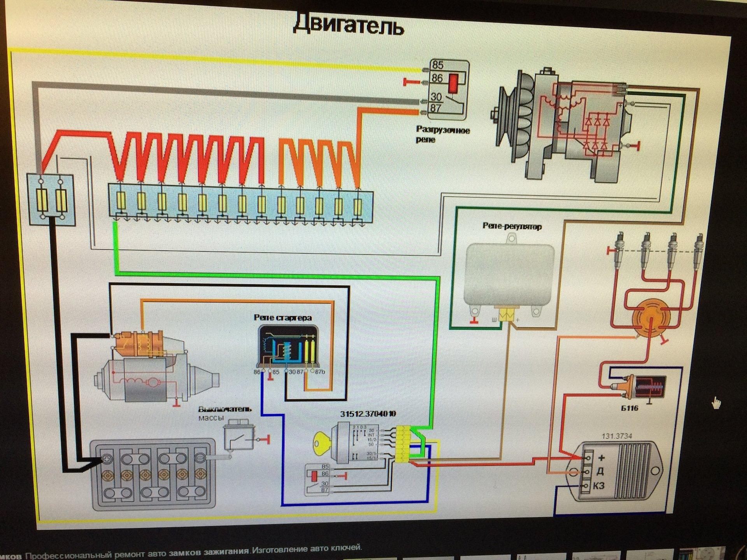Click the two-fuse small fuse block
The image size is (747, 560).
tap(51, 199)
